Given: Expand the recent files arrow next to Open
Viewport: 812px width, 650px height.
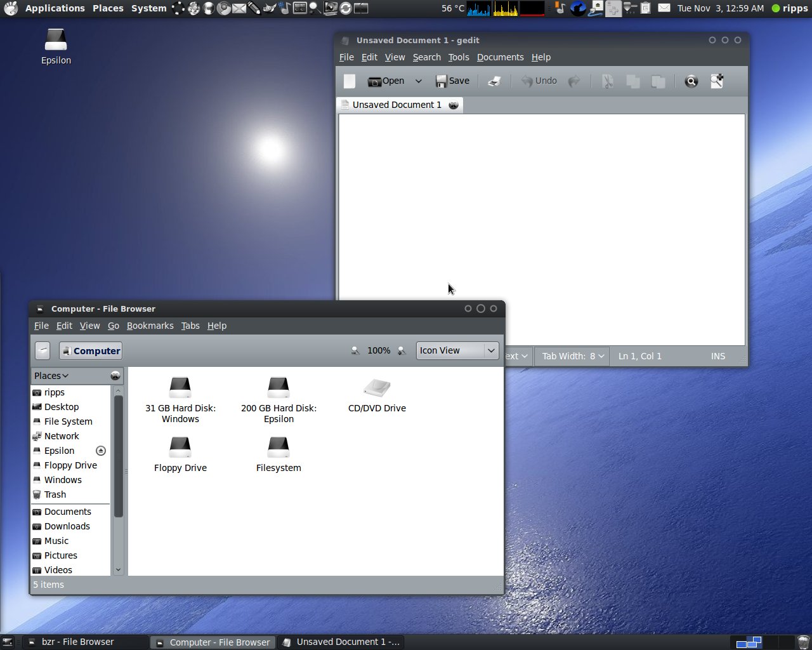Looking at the screenshot, I should pos(418,81).
